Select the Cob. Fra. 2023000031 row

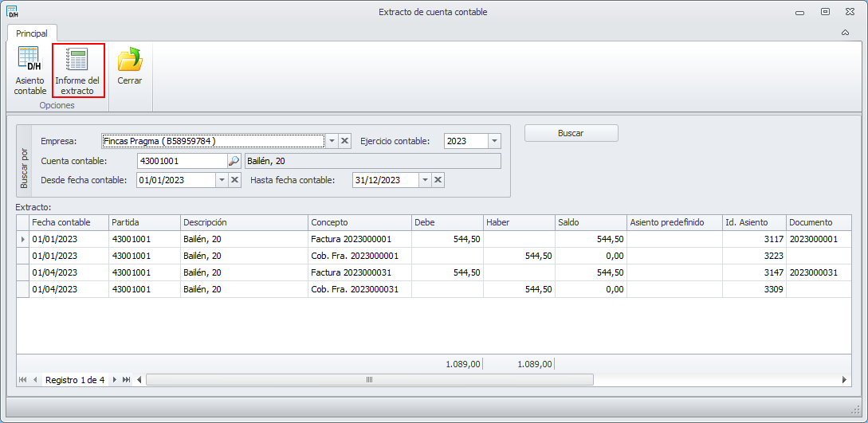434,289
